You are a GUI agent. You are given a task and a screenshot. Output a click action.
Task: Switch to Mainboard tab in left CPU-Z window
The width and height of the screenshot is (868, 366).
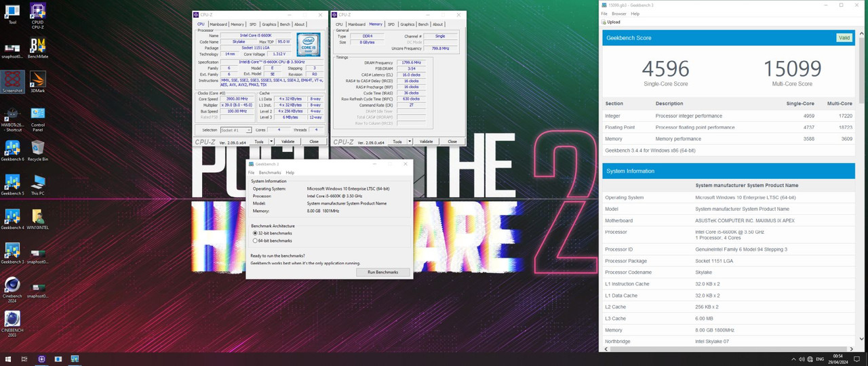click(218, 24)
